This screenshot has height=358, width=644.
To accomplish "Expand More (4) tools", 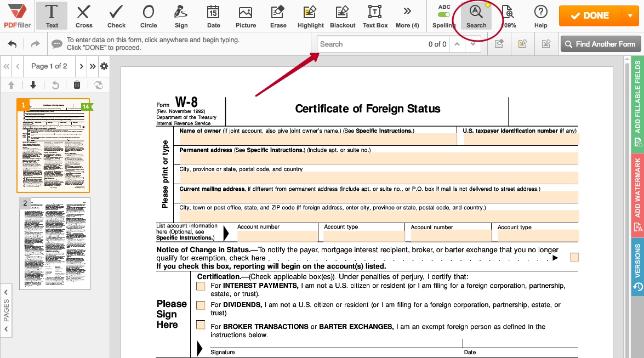I will point(407,15).
